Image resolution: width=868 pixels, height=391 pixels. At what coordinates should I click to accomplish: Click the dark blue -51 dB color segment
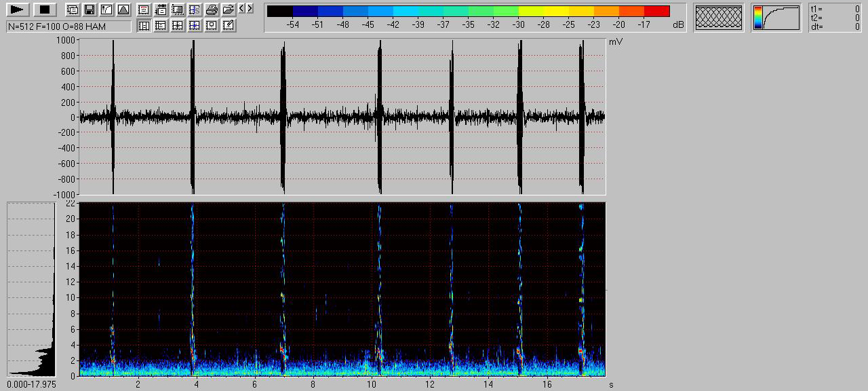click(305, 11)
